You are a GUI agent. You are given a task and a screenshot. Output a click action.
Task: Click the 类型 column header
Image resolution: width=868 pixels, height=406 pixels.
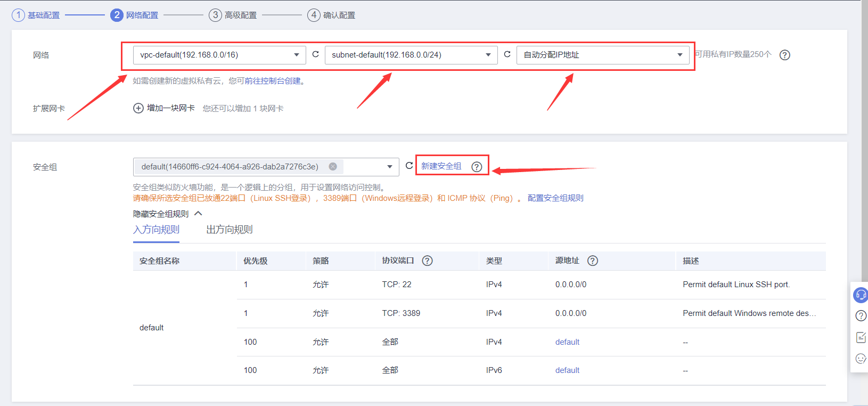(x=494, y=261)
